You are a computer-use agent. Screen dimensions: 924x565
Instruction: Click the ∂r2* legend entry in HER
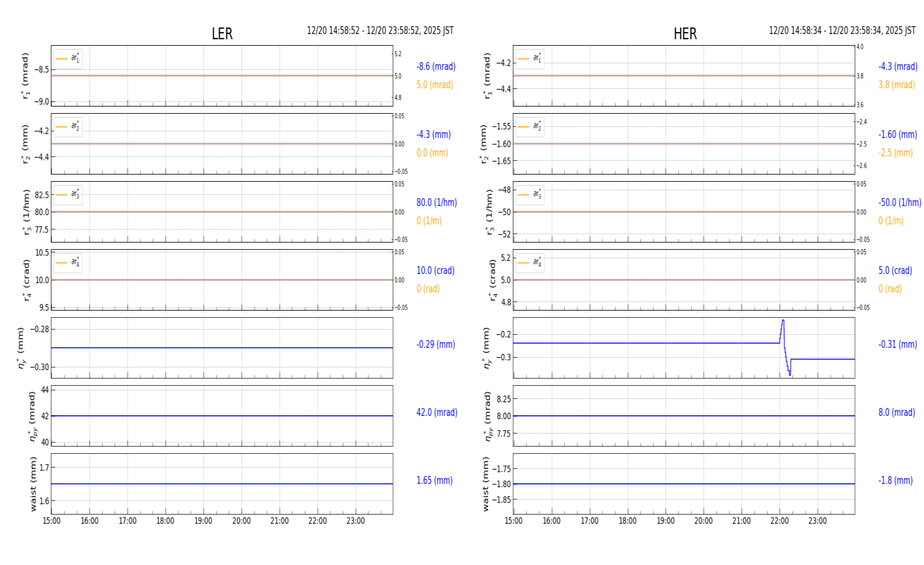point(530,127)
